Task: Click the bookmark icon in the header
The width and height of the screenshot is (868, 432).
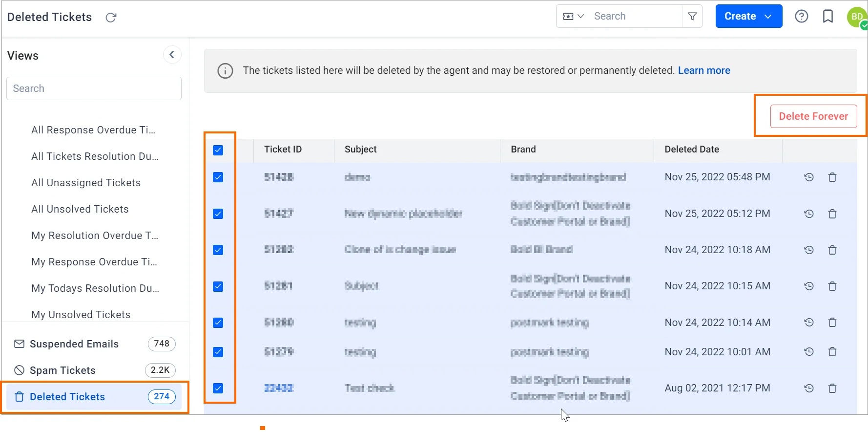Action: click(828, 17)
